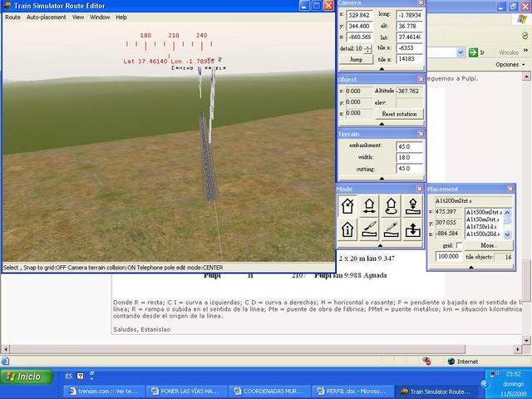Click the More.. button in Placement

pyautogui.click(x=488, y=246)
